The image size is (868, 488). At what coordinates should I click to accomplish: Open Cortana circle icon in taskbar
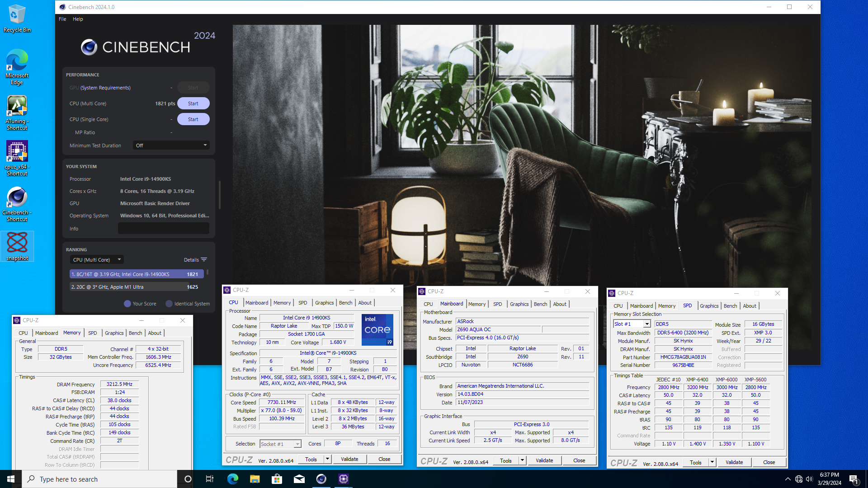188,479
